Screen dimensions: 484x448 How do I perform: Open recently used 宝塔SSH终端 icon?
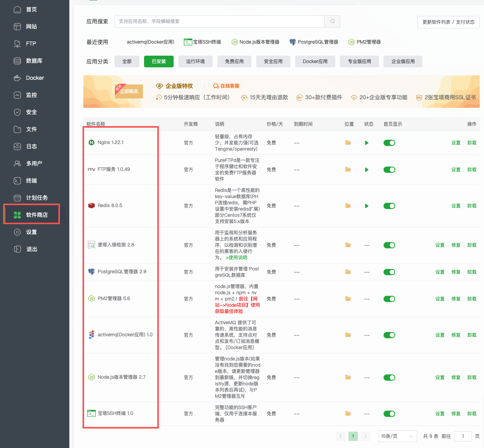[x=188, y=42]
